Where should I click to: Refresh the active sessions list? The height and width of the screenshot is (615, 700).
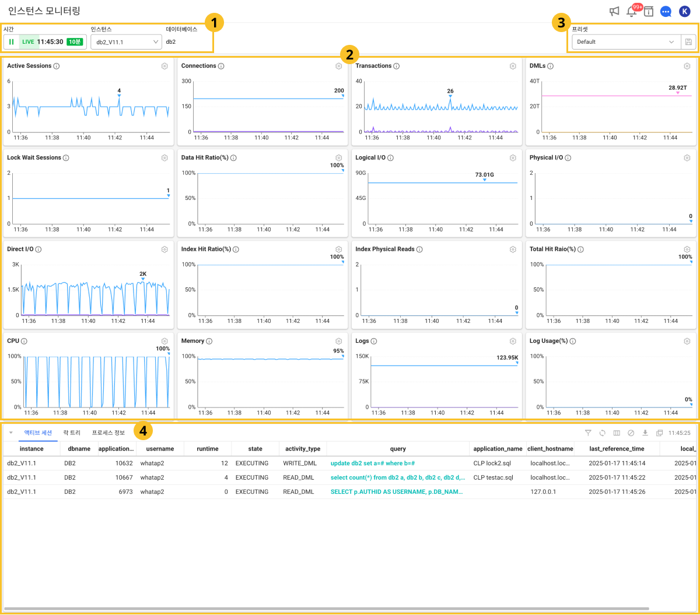(x=603, y=433)
